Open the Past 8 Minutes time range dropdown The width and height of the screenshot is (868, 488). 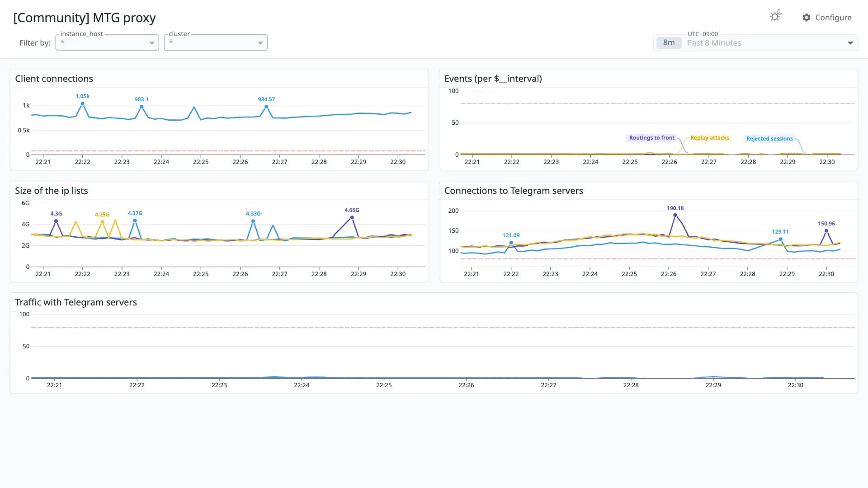click(755, 43)
